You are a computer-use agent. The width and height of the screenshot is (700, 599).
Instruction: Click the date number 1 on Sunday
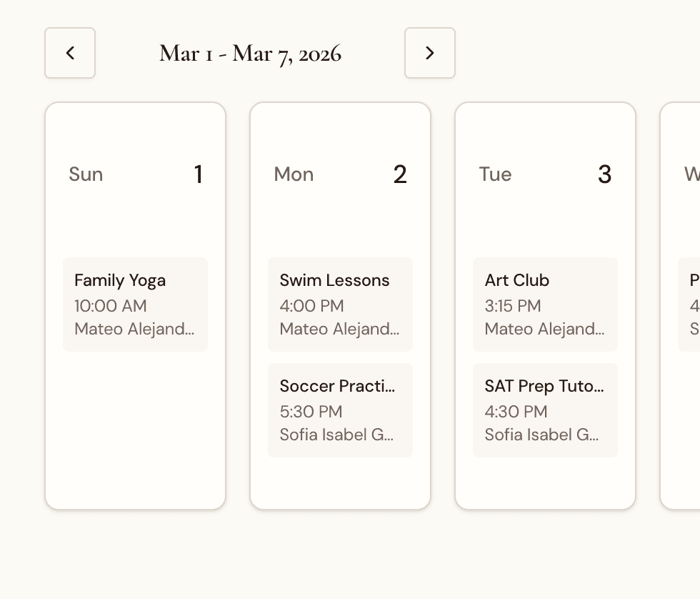point(199,174)
